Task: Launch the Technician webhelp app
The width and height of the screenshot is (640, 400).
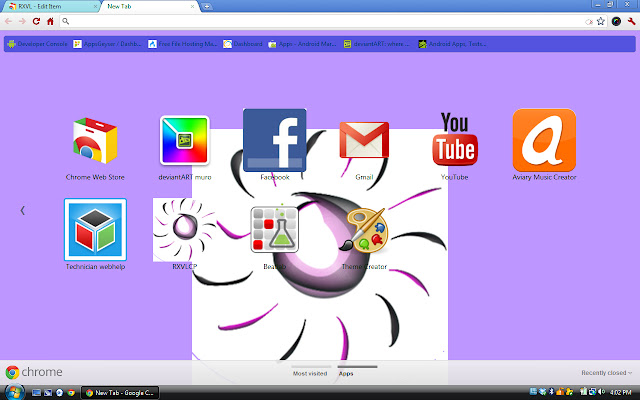Action: (x=95, y=230)
